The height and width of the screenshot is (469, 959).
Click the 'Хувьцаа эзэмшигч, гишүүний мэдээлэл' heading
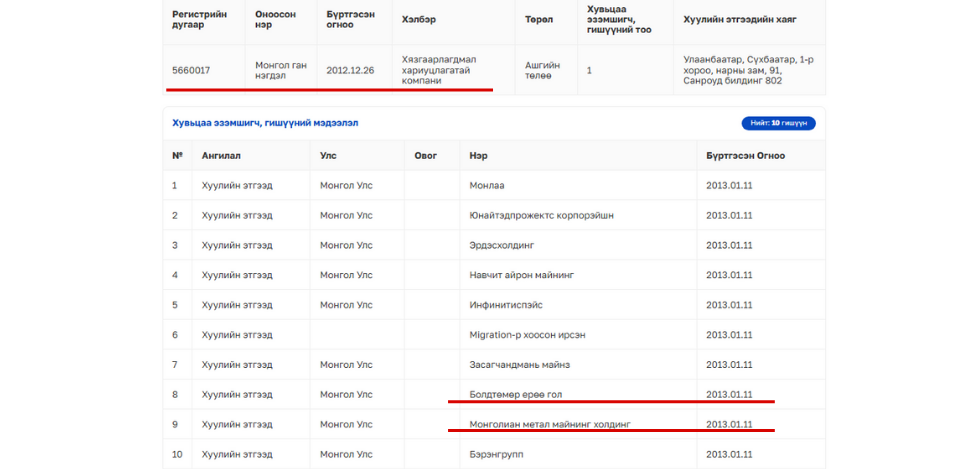pos(265,123)
